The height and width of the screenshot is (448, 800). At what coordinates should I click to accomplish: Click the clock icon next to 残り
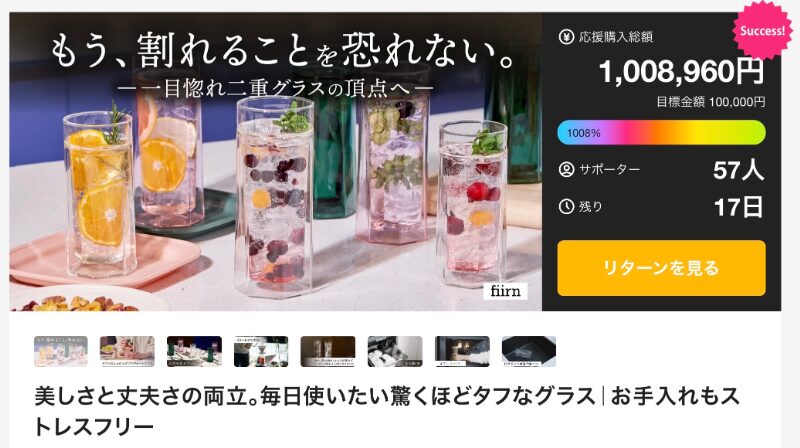[566, 207]
